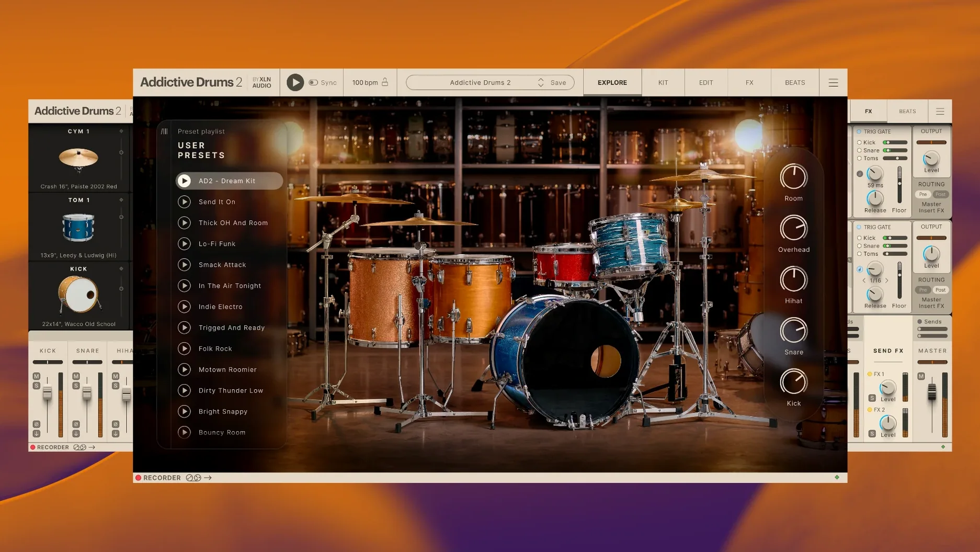
Task: Play the main transport button
Action: pos(295,83)
